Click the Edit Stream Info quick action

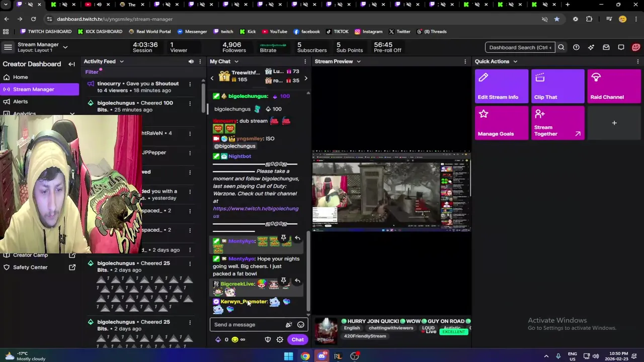coord(502,86)
